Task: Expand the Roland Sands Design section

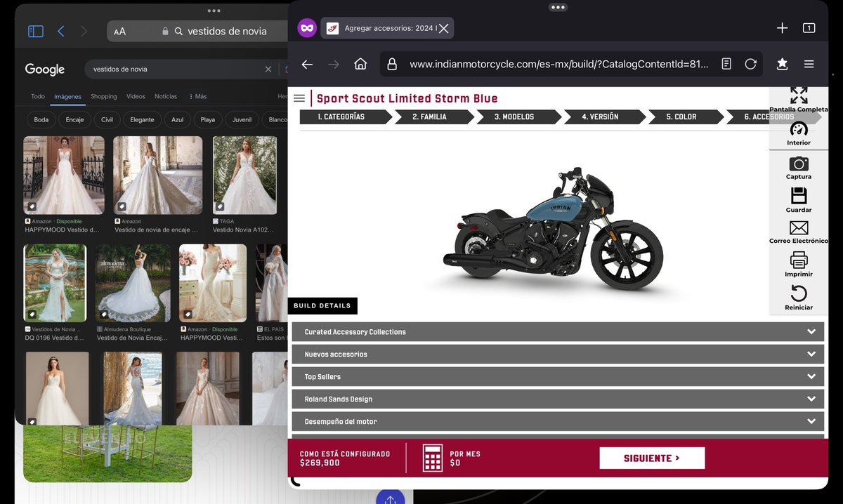Action: click(x=558, y=399)
